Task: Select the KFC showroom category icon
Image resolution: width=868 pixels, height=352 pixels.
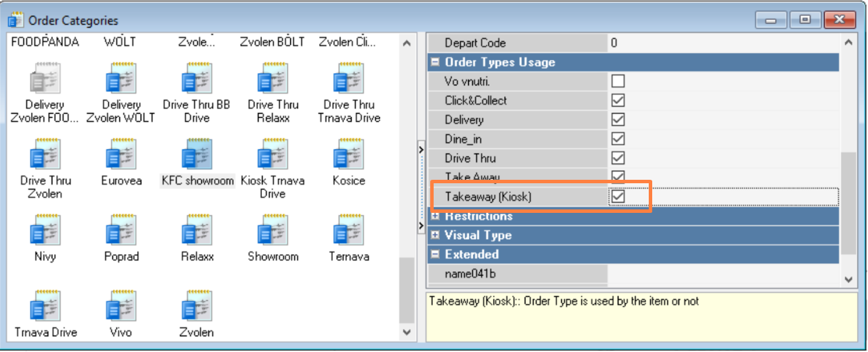Action: 197,156
